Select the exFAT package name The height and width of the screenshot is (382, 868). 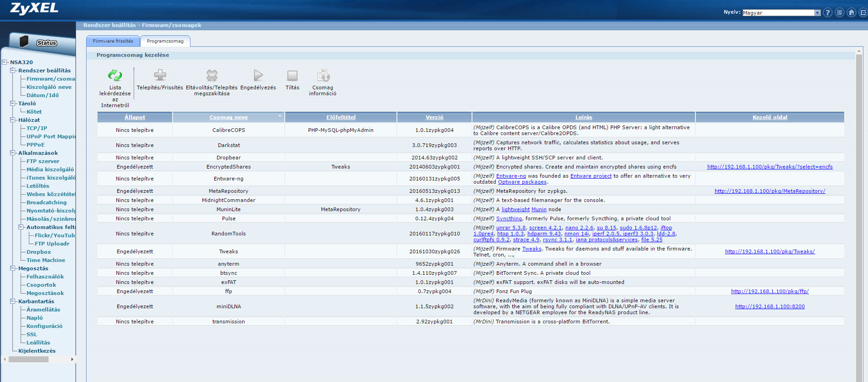(x=229, y=282)
